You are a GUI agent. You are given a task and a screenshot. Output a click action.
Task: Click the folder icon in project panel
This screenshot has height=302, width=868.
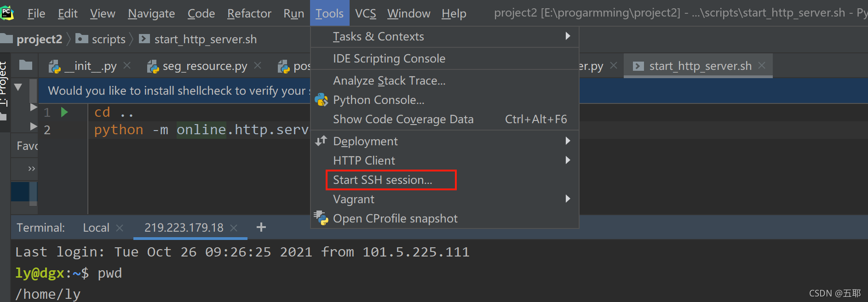point(26,65)
